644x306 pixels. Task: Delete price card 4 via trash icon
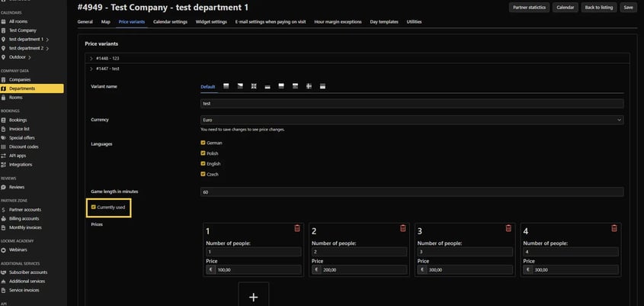[614, 228]
